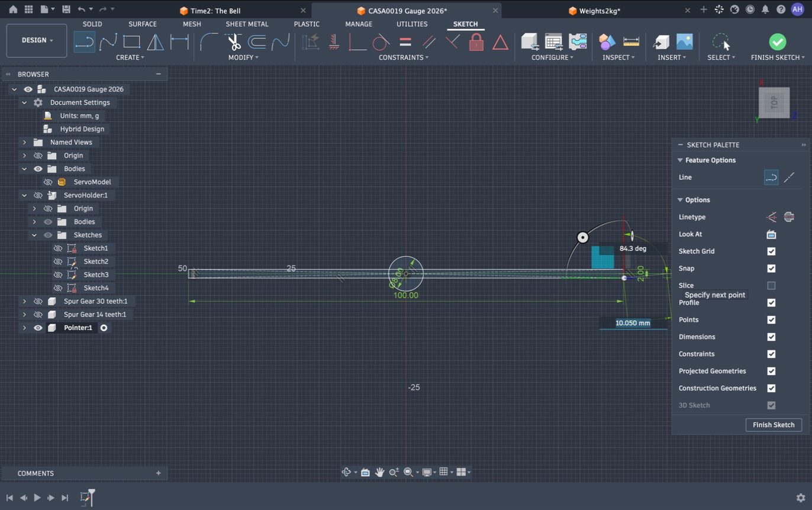Image resolution: width=812 pixels, height=510 pixels.
Task: Open the Data Panel grid icon
Action: click(28, 10)
